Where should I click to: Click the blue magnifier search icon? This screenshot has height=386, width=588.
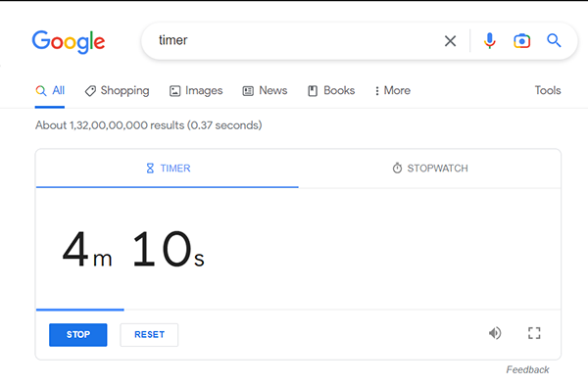554,40
